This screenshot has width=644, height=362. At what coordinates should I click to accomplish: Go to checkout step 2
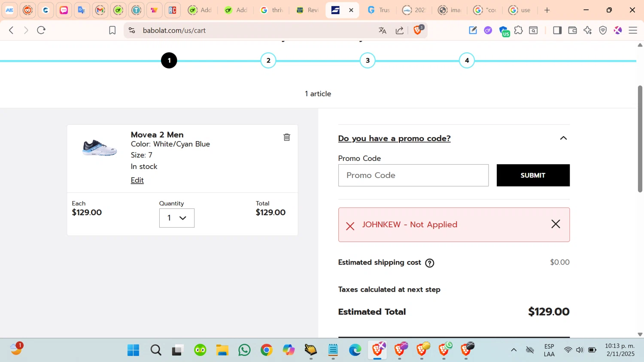(268, 60)
